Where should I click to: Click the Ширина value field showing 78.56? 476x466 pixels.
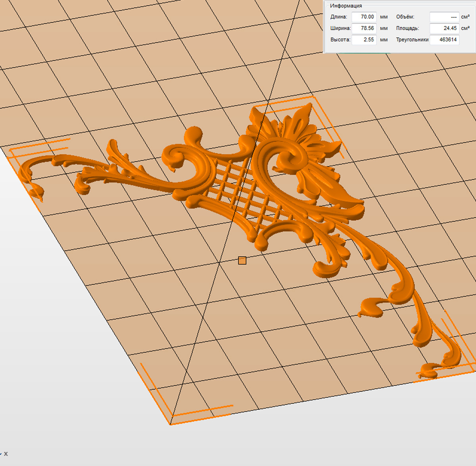(364, 28)
